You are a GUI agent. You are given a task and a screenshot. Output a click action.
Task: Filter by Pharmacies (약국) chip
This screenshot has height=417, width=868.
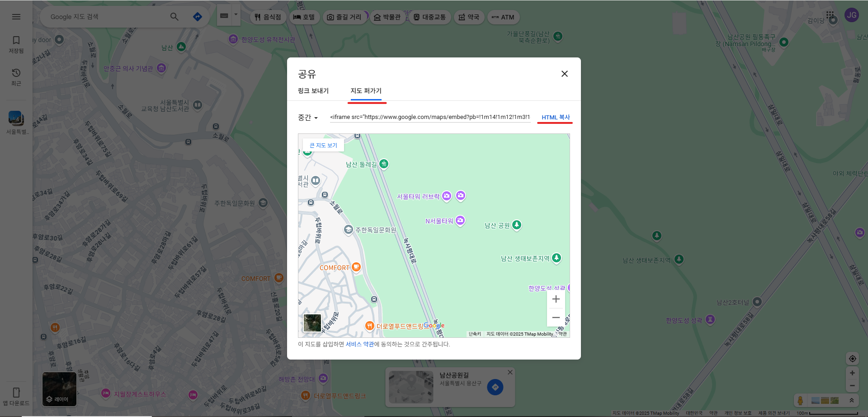pos(469,17)
